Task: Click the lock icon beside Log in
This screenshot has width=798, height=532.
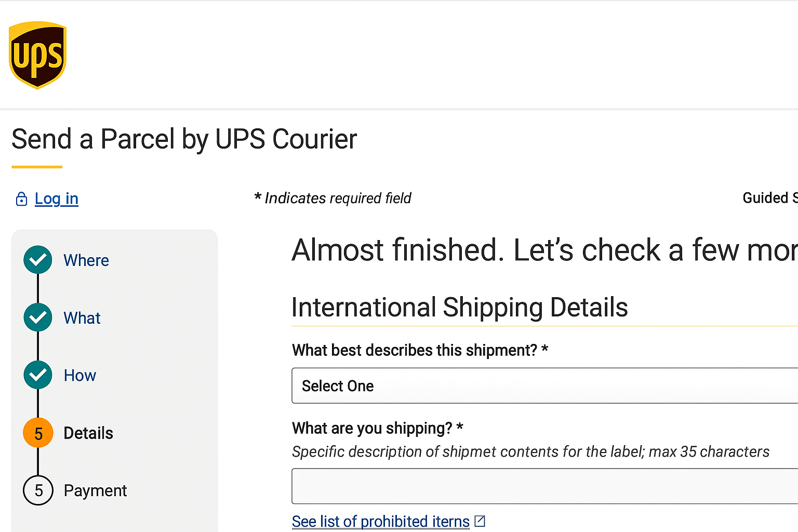Action: (x=21, y=198)
